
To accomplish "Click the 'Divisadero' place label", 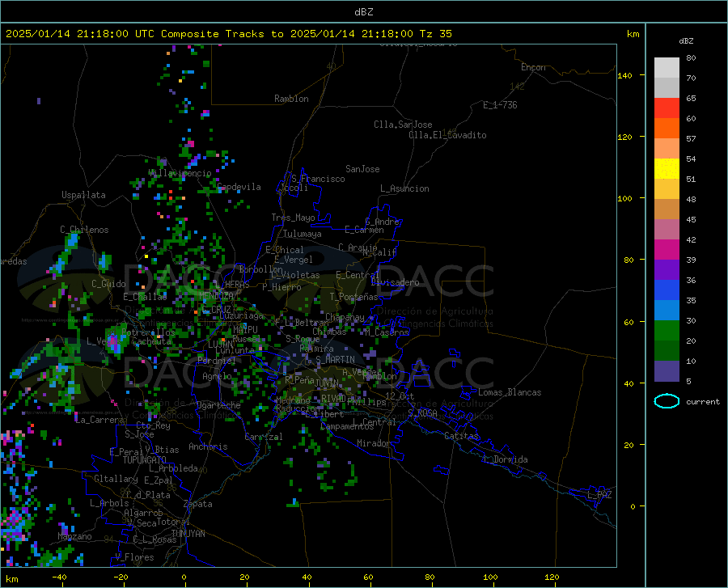I will (395, 282).
